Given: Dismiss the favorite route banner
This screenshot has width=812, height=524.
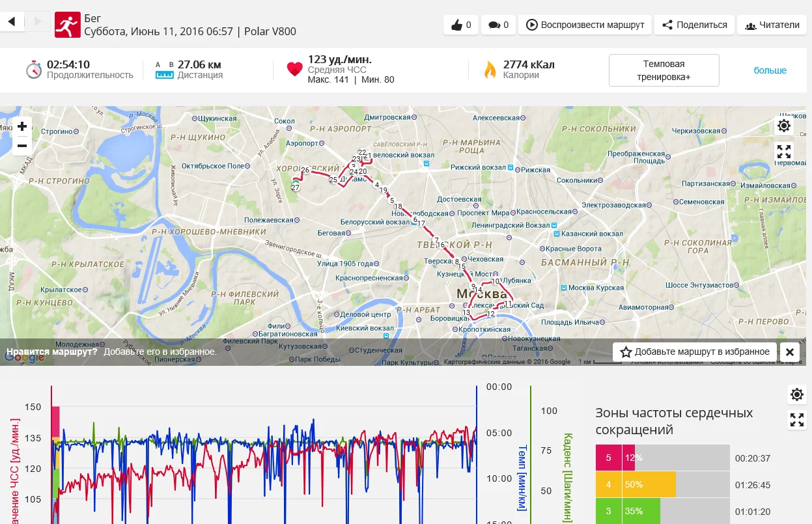Looking at the screenshot, I should click(x=789, y=352).
